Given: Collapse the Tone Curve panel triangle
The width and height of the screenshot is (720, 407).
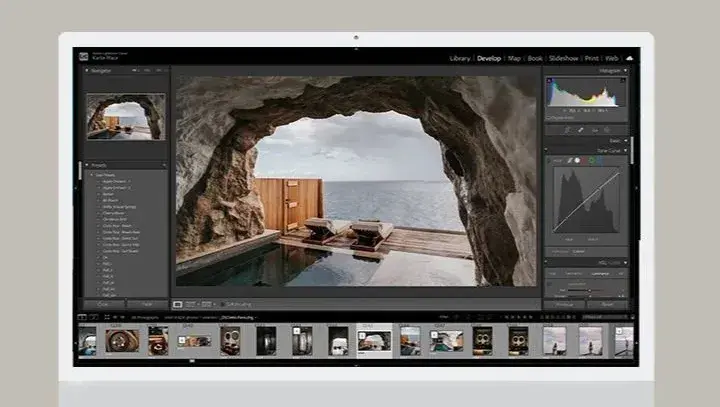Looking at the screenshot, I should pyautogui.click(x=625, y=151).
